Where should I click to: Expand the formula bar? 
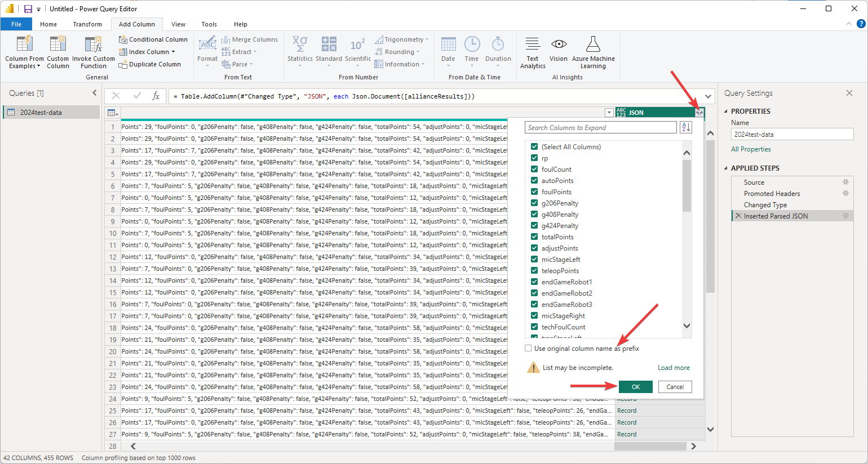point(708,96)
